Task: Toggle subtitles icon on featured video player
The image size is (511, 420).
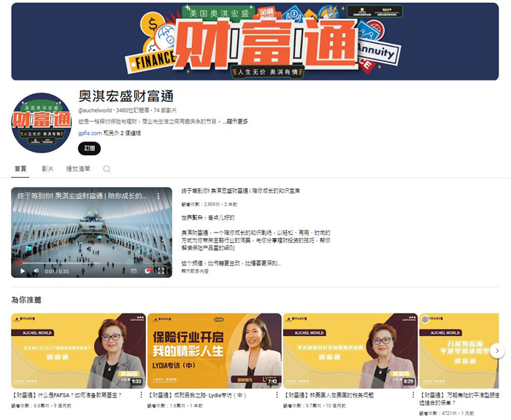Action: (x=134, y=271)
